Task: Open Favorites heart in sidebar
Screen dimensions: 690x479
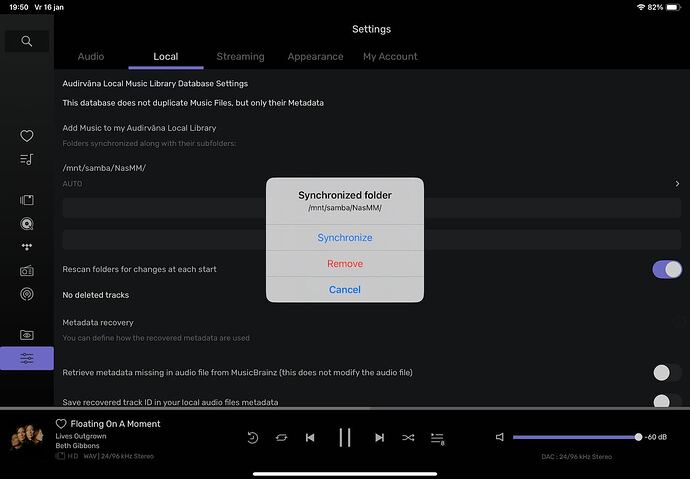Action: click(x=27, y=136)
